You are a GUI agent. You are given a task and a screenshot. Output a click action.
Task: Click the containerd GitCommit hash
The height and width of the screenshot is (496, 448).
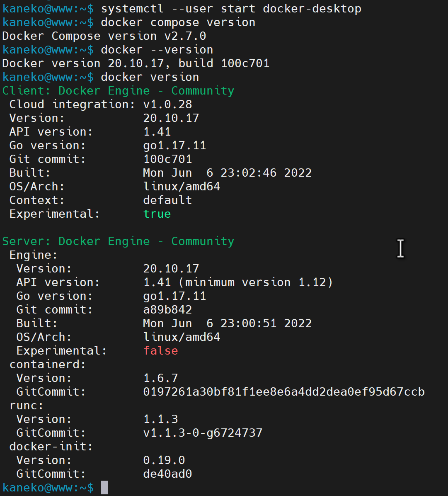pos(284,391)
